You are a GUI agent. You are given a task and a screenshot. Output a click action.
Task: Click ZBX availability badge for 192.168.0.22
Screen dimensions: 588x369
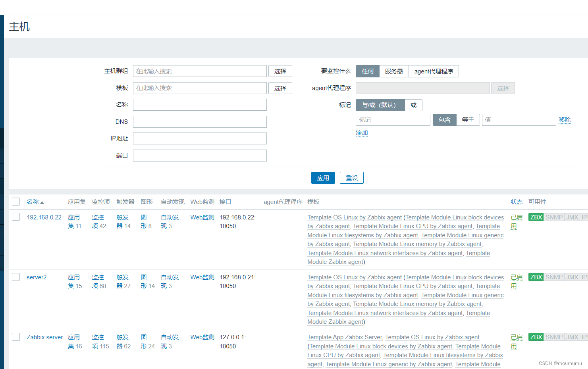[x=536, y=217]
